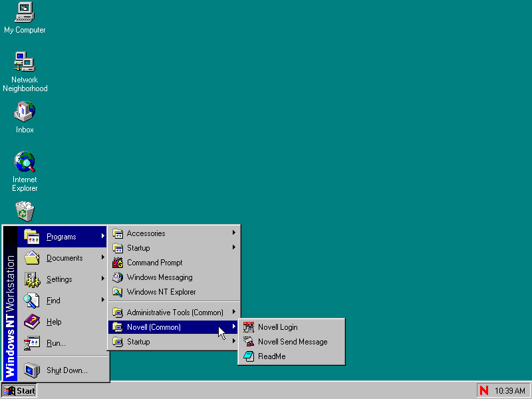Expand the Programs submenu arrow
532x399 pixels.
(x=103, y=236)
